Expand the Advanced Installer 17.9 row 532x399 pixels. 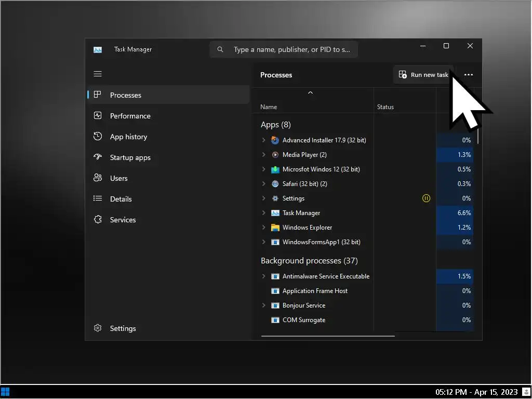coord(263,140)
